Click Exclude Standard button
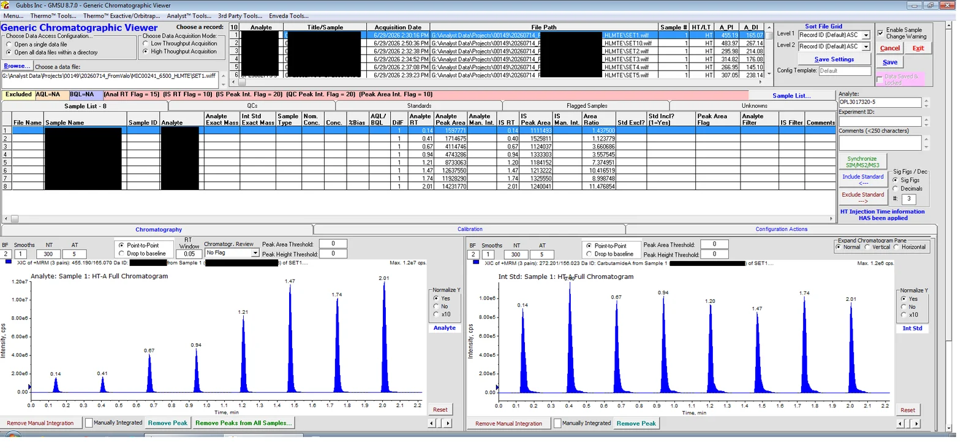 tap(862, 197)
